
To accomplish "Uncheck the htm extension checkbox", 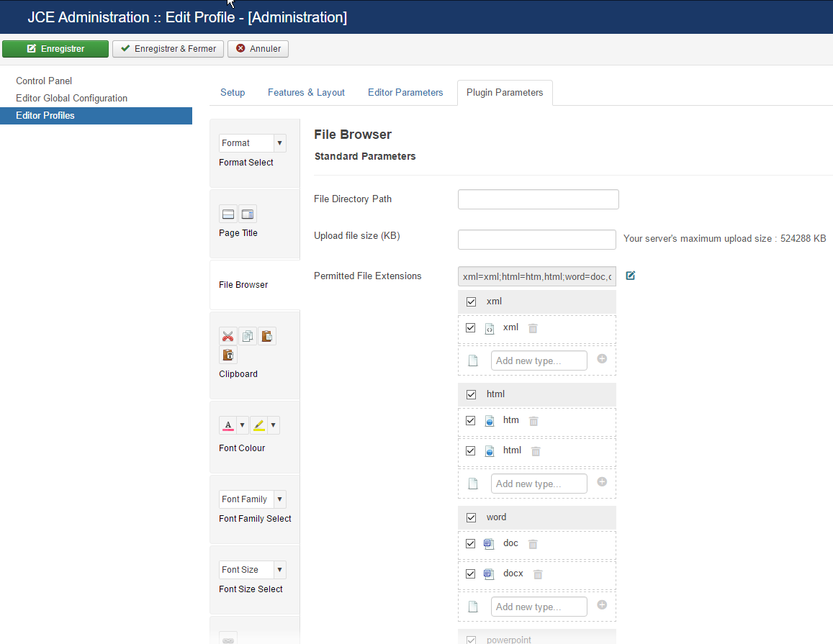I will click(x=471, y=420).
